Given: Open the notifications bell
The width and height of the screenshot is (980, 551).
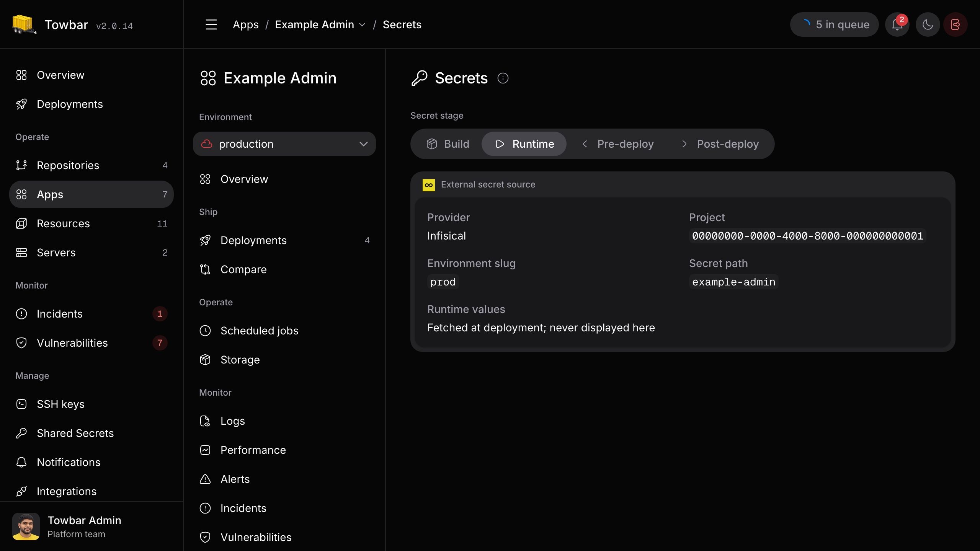Looking at the screenshot, I should pos(897,24).
